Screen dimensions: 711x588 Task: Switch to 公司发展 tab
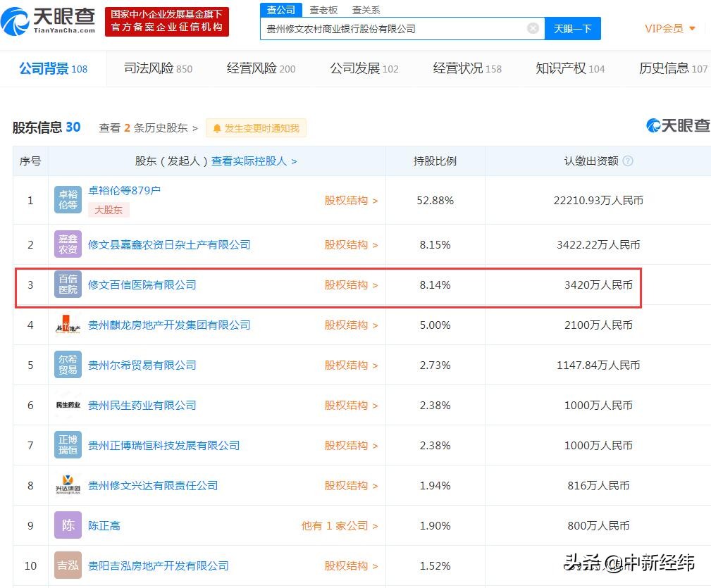coord(364,68)
